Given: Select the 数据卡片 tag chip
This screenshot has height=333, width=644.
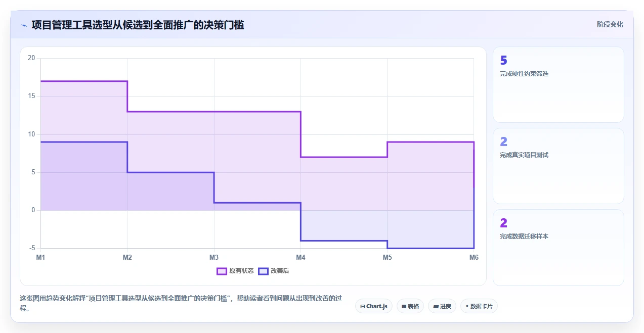Looking at the screenshot, I should [479, 306].
